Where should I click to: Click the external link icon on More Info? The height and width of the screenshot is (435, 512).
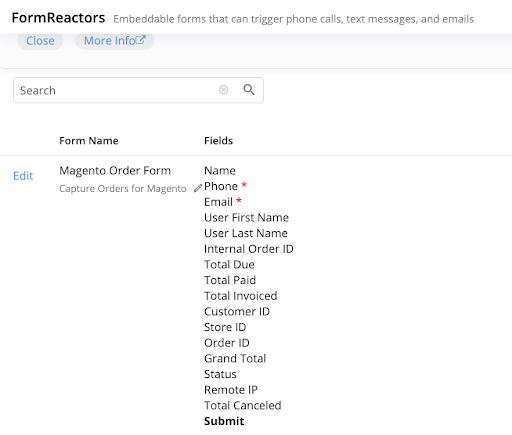[x=141, y=40]
